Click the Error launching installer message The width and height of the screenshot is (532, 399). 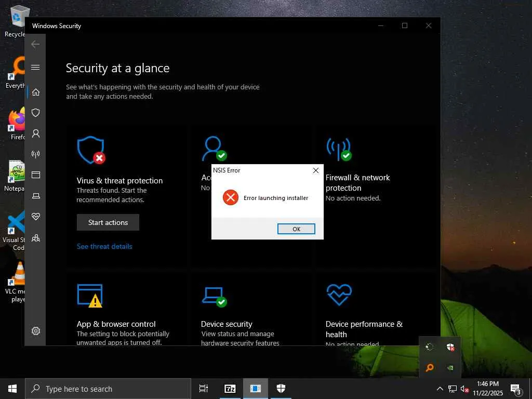pyautogui.click(x=276, y=198)
